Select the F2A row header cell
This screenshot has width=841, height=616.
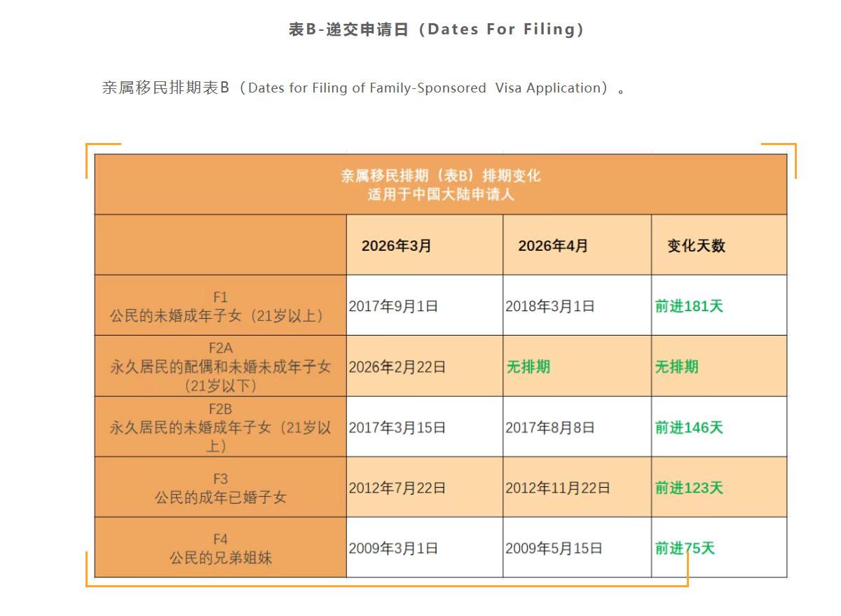[x=219, y=366]
